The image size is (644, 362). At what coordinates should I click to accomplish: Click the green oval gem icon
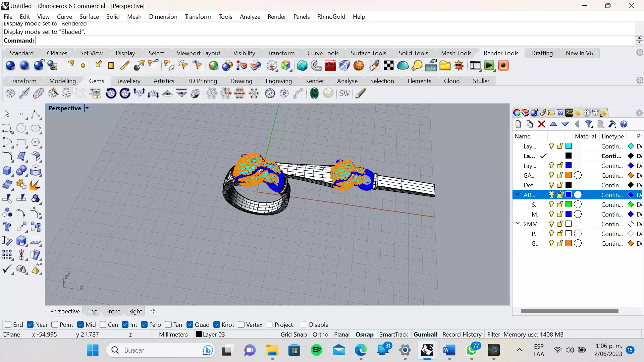point(314,93)
